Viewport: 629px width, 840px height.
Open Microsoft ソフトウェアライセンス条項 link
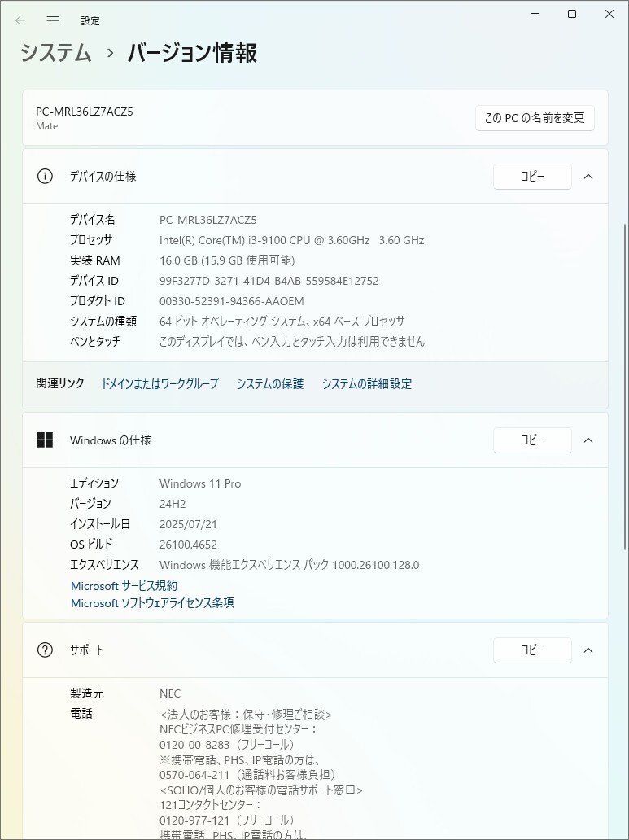tap(153, 602)
